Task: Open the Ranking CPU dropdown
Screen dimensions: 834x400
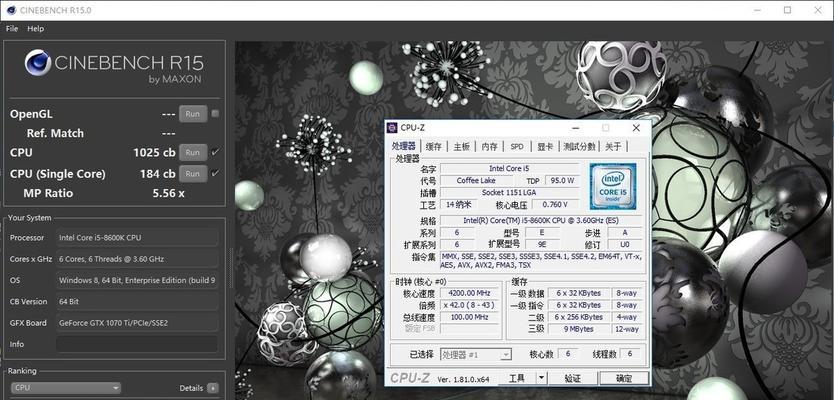Action: coord(66,388)
